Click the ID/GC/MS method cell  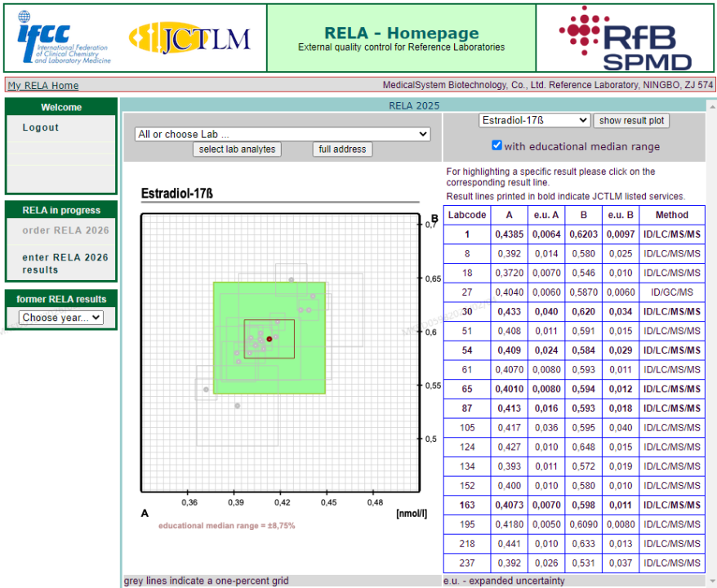pos(672,292)
